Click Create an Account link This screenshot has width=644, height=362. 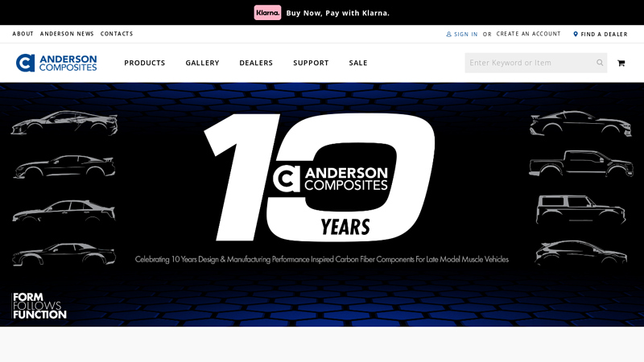click(x=528, y=34)
